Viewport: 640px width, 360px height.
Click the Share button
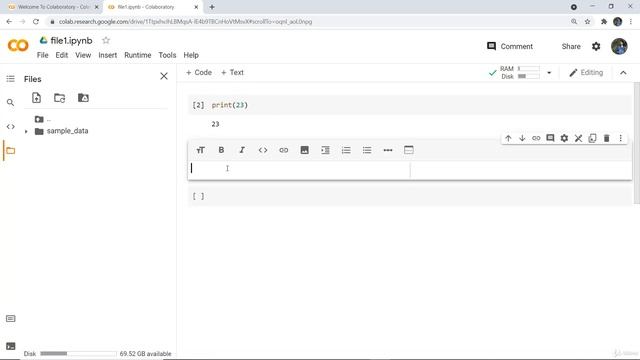571,46
